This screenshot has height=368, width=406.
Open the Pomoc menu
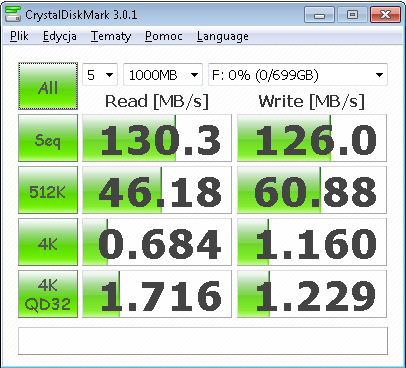pyautogui.click(x=164, y=36)
